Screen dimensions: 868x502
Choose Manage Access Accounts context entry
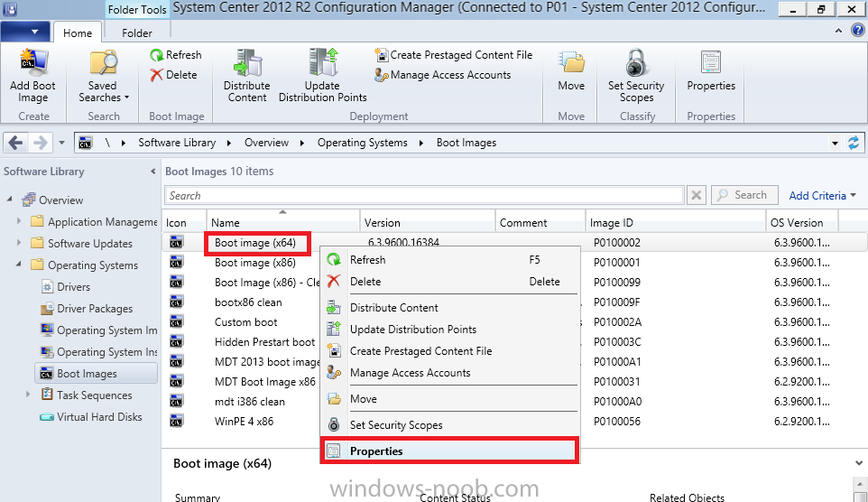pyautogui.click(x=449, y=372)
